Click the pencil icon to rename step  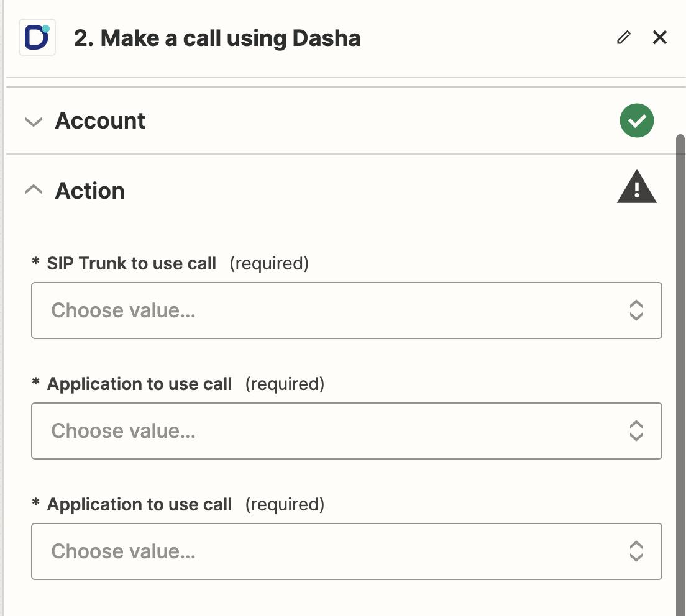coord(623,38)
